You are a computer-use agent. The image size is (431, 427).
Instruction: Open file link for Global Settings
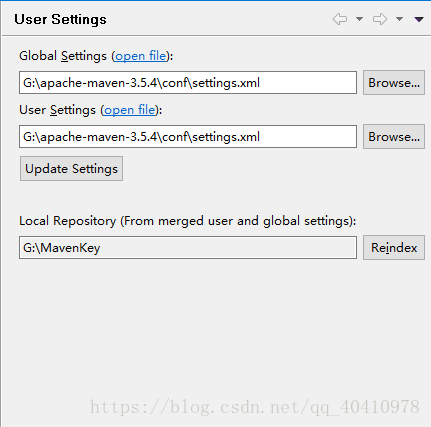(140, 56)
